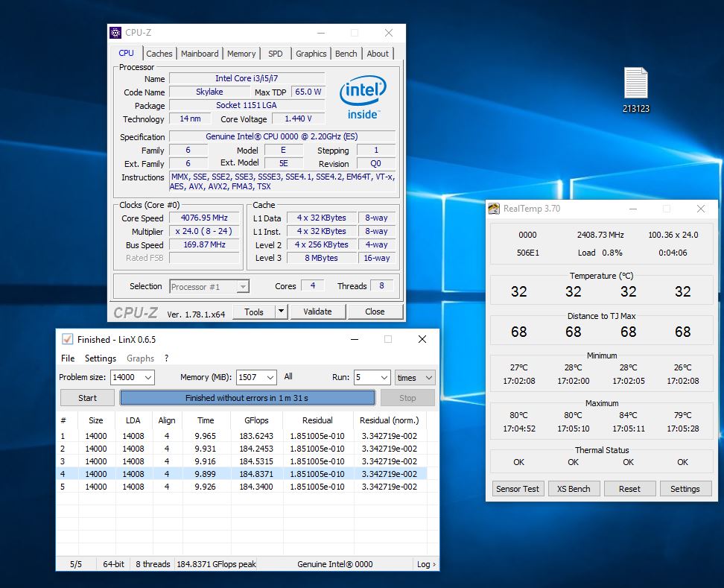724x588 pixels.
Task: Click the GFlops column header in LinX
Action: pos(257,420)
